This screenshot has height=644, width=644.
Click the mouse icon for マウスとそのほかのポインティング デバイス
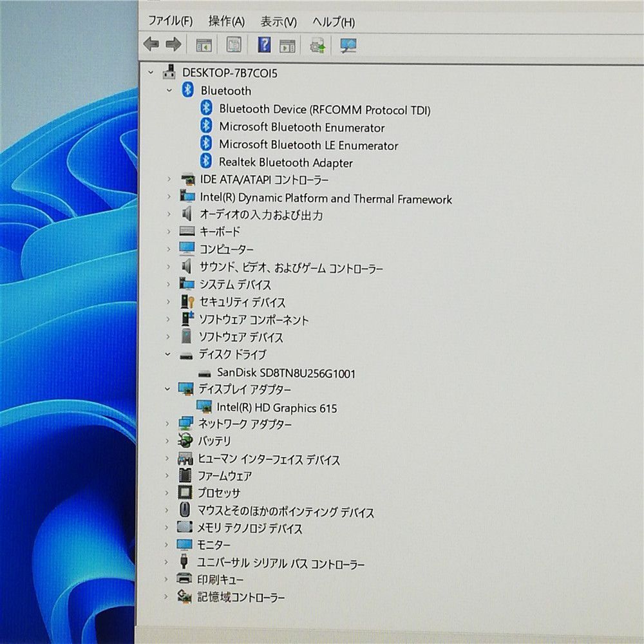click(185, 509)
